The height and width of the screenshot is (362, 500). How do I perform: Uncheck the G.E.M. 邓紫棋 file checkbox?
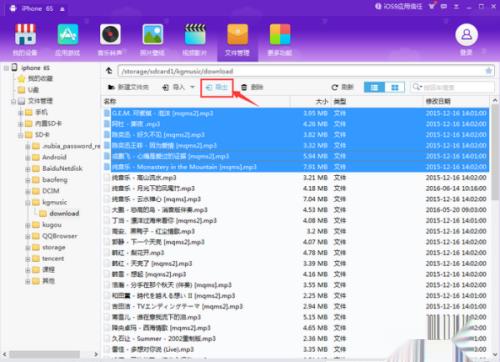[x=107, y=113]
